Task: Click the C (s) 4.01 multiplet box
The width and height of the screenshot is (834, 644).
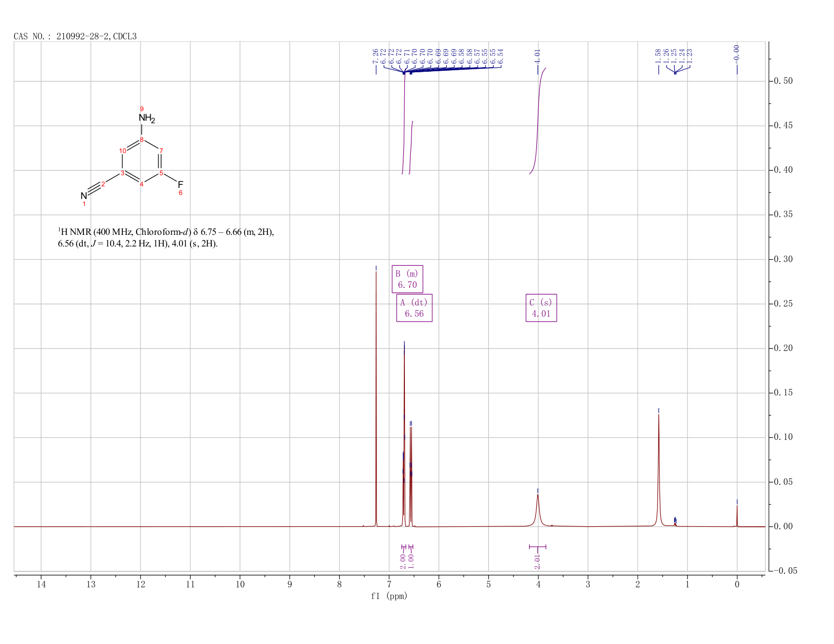Action: (x=541, y=308)
